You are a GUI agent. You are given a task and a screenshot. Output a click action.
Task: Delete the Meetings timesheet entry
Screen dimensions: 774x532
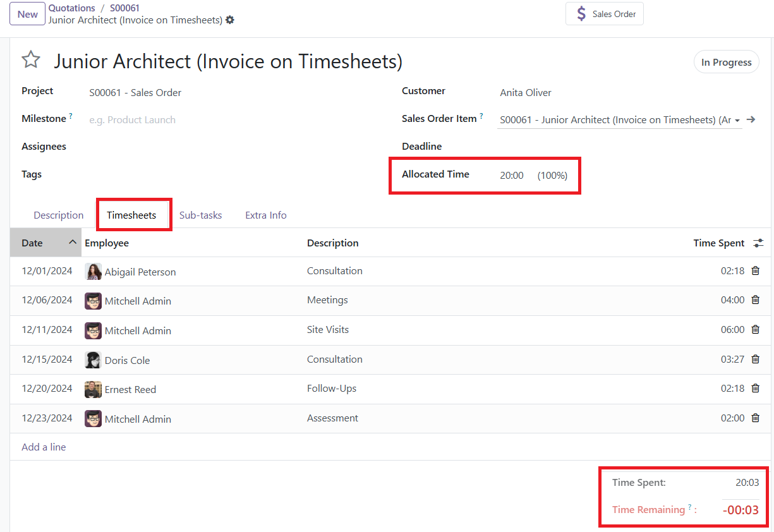click(755, 300)
